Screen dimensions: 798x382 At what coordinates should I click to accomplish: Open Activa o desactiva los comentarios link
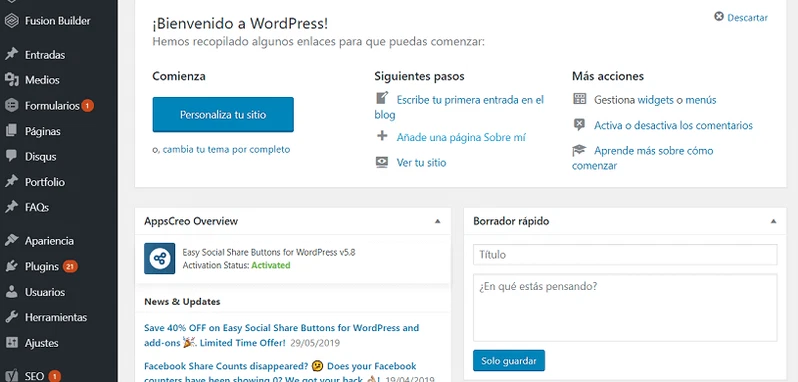(673, 125)
